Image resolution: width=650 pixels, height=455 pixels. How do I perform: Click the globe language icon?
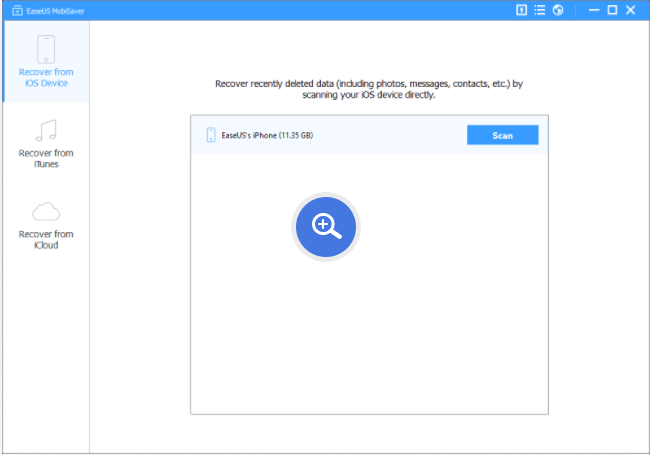[x=558, y=9]
